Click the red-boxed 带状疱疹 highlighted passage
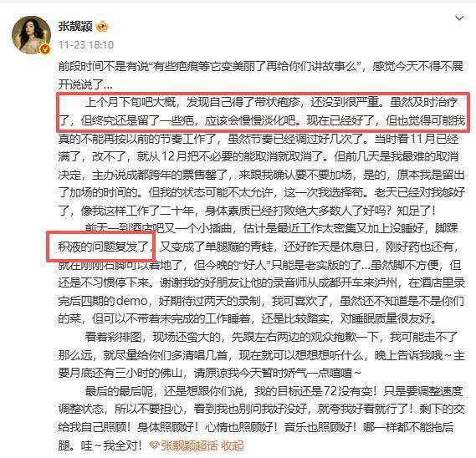This screenshot has height=458, width=476. click(263, 112)
